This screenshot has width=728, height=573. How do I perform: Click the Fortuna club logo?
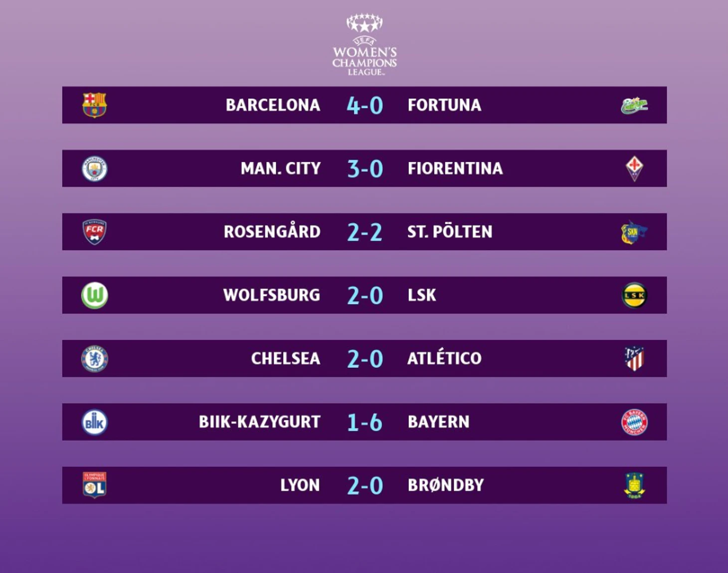pyautogui.click(x=634, y=106)
